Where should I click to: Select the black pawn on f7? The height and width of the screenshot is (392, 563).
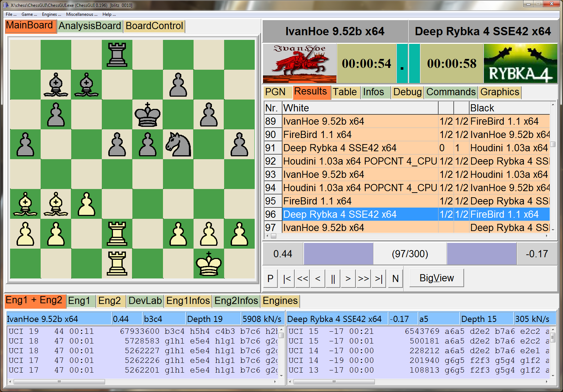click(178, 85)
